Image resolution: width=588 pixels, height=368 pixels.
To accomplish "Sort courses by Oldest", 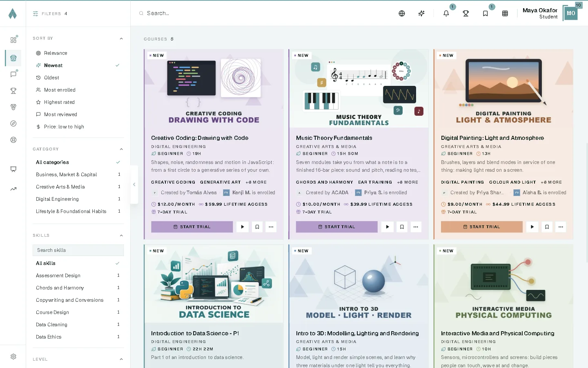I will pos(78,78).
